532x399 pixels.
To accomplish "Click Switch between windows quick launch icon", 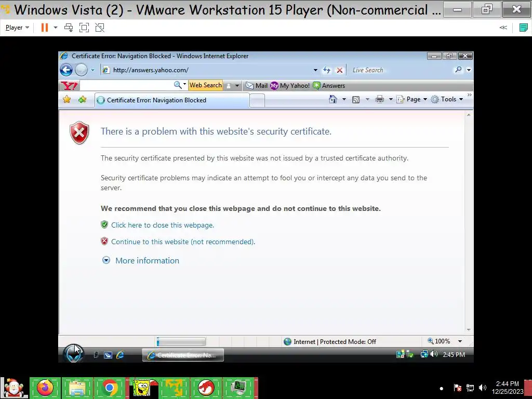I will pos(108,355).
